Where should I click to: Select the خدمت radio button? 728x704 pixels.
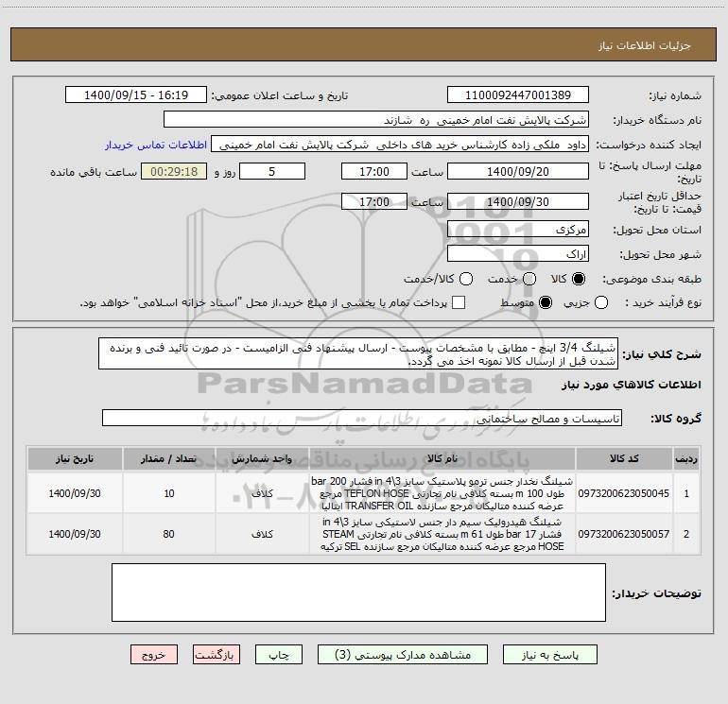[x=529, y=279]
